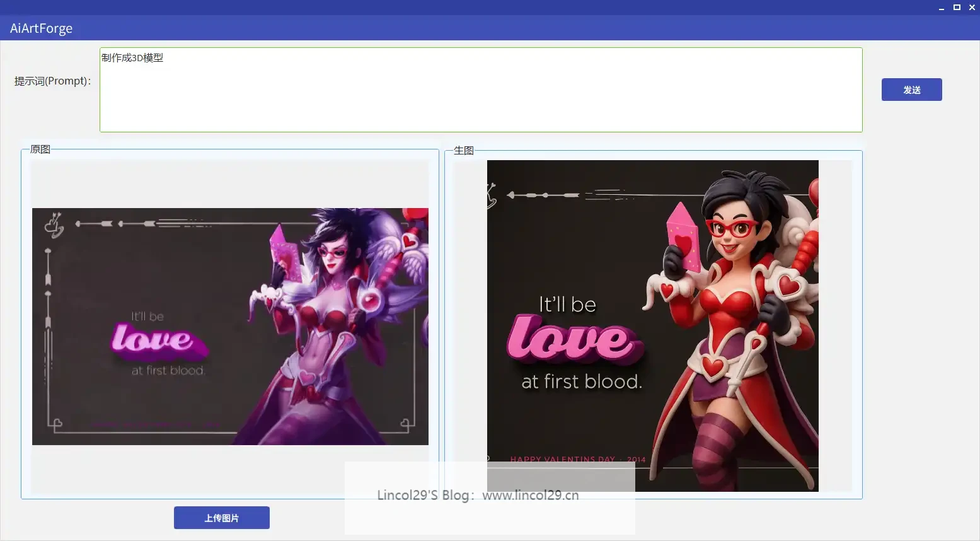Screen dimensions: 980x541
Task: Click the 制作成3D模型 text in prompt
Action: (132, 58)
